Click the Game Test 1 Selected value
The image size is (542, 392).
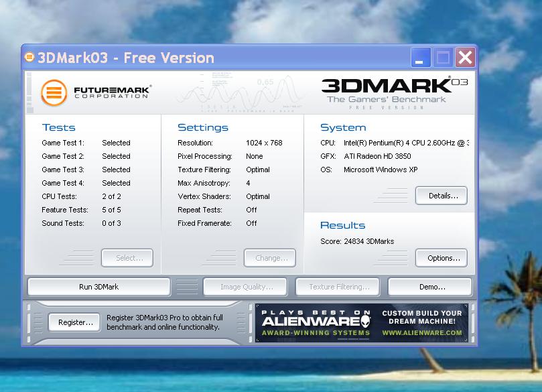[116, 143]
